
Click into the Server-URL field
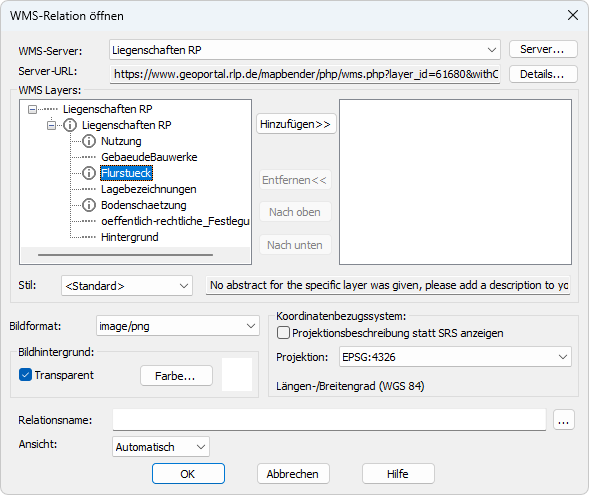305,74
